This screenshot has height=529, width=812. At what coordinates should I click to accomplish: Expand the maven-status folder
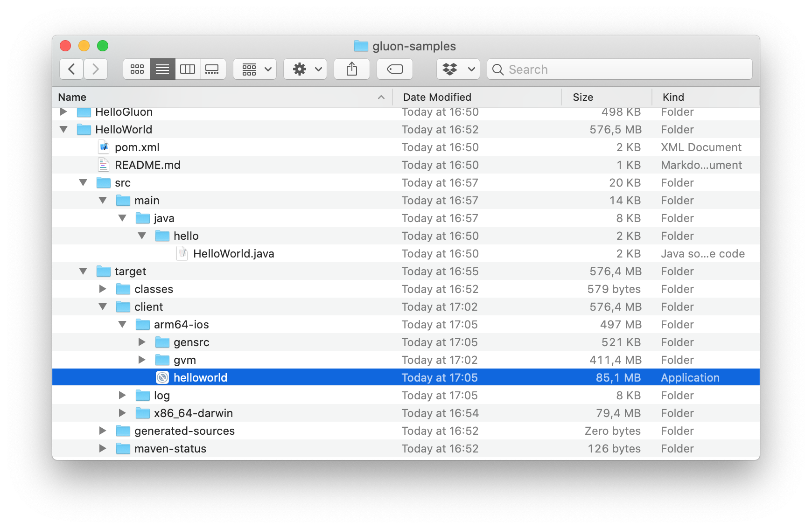(x=103, y=448)
